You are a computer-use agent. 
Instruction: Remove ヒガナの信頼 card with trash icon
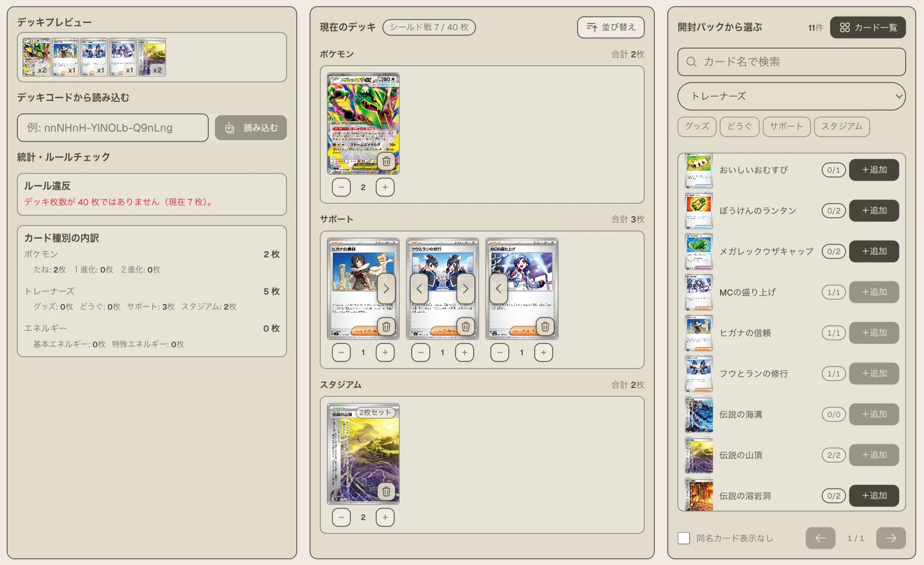pyautogui.click(x=386, y=327)
